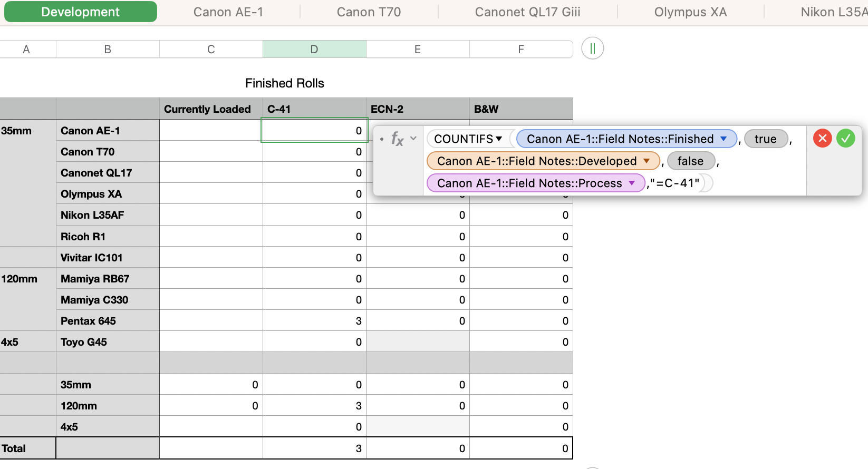
Task: Select Pentax 645 C-41 cell showing 3
Action: point(314,320)
